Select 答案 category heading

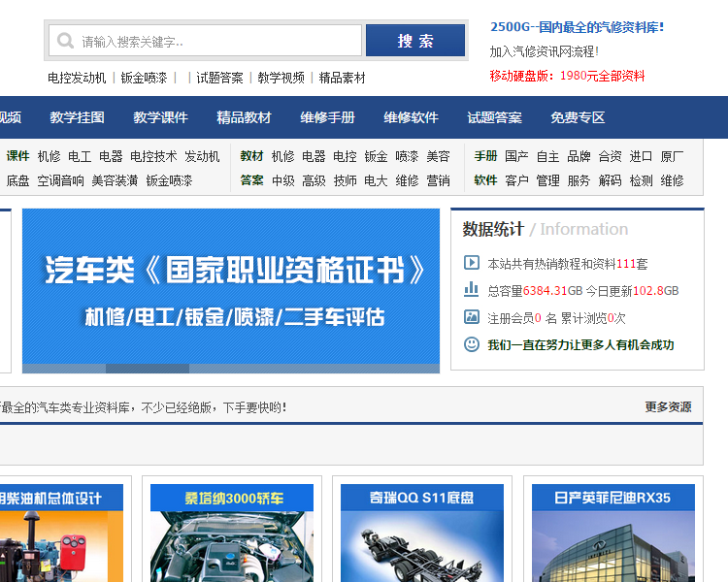click(251, 180)
